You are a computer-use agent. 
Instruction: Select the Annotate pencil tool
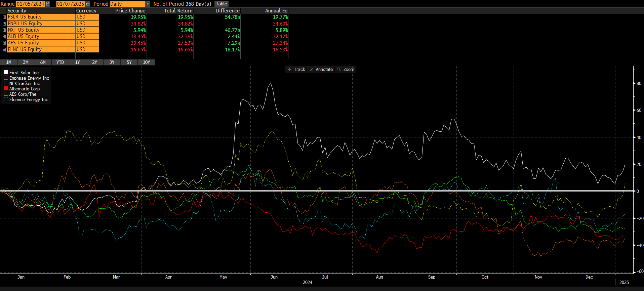click(321, 70)
